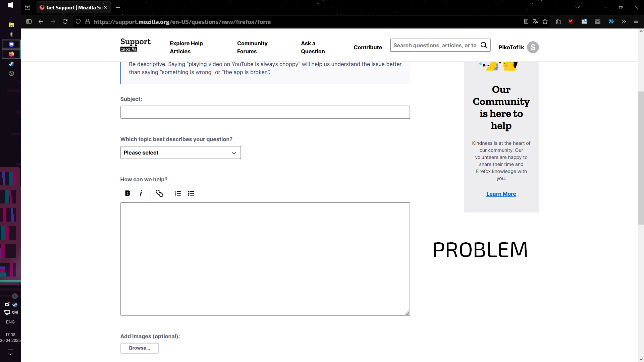Expand more toolbar tools chevron
This screenshot has width=644, height=362.
(624, 22)
